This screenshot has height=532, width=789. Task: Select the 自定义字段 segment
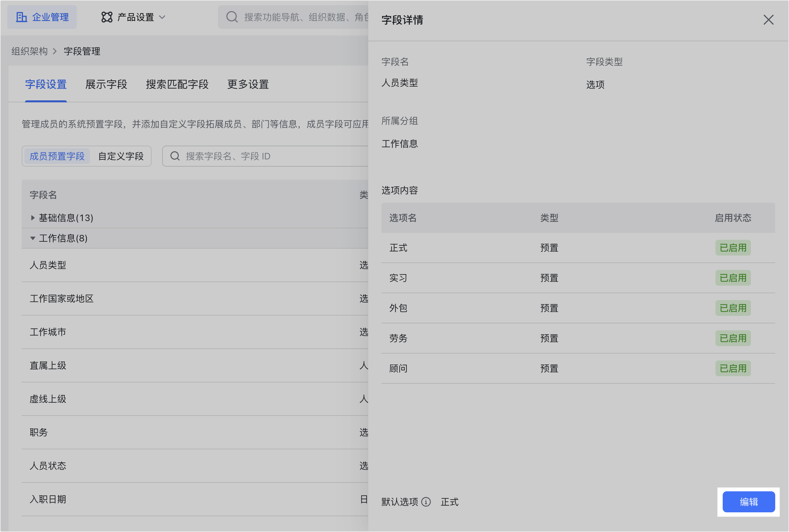click(121, 156)
